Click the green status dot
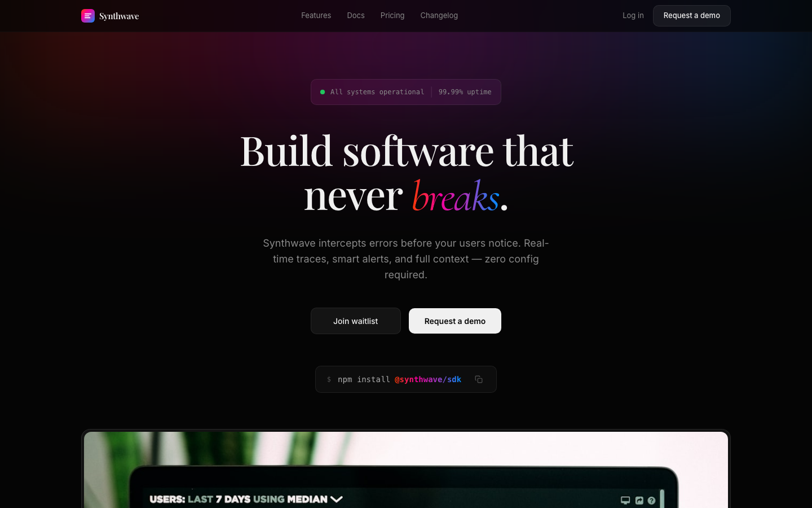The image size is (812, 508). click(323, 92)
